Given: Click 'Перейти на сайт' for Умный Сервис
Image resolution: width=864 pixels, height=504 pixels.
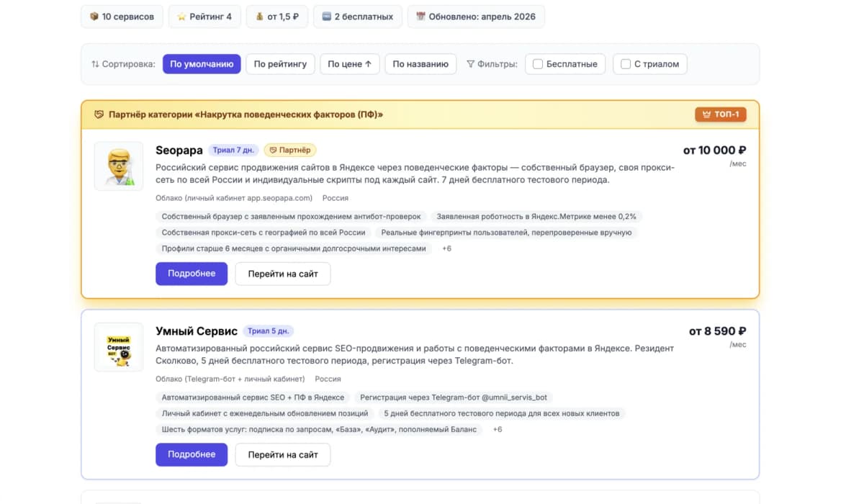Looking at the screenshot, I should (x=283, y=454).
